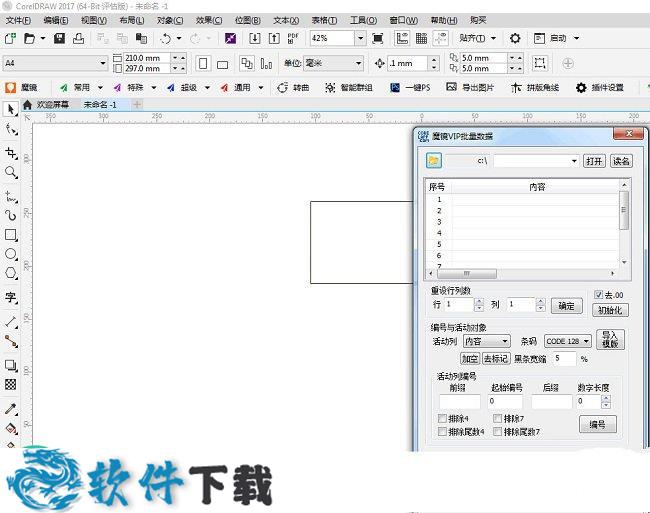Select the Drop Shadow tool
This screenshot has height=513, width=650.
(11, 365)
